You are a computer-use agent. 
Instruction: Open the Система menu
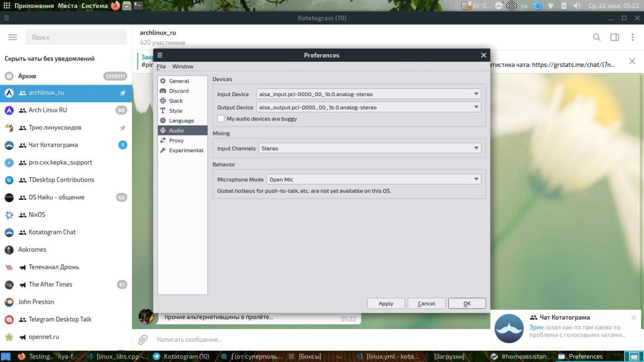click(94, 6)
